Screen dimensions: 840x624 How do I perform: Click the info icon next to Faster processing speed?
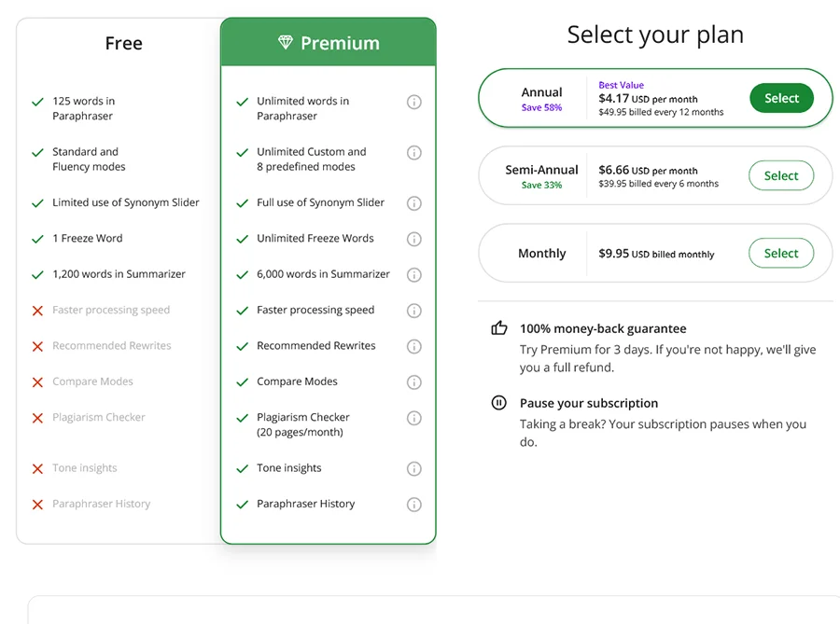pos(414,310)
